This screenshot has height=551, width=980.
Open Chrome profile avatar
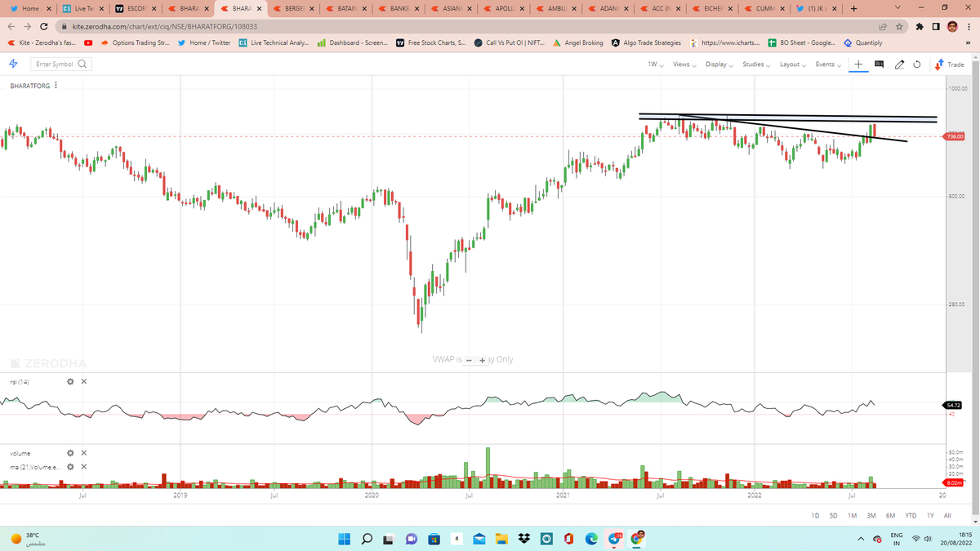click(x=952, y=26)
